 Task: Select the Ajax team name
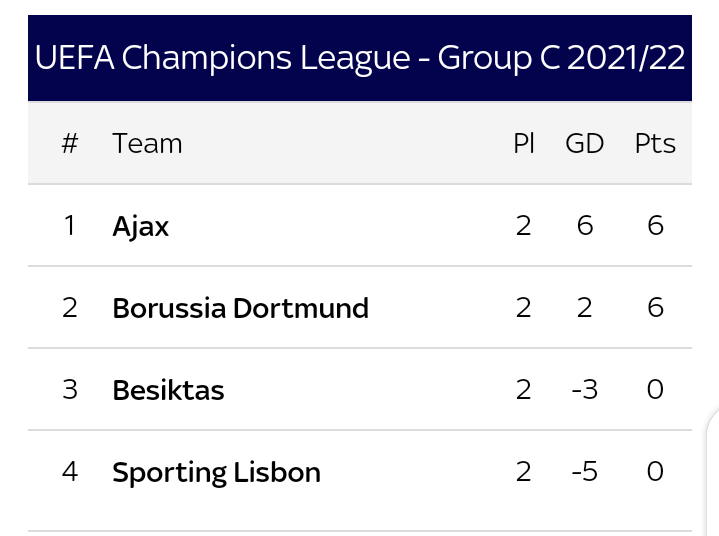(x=141, y=227)
